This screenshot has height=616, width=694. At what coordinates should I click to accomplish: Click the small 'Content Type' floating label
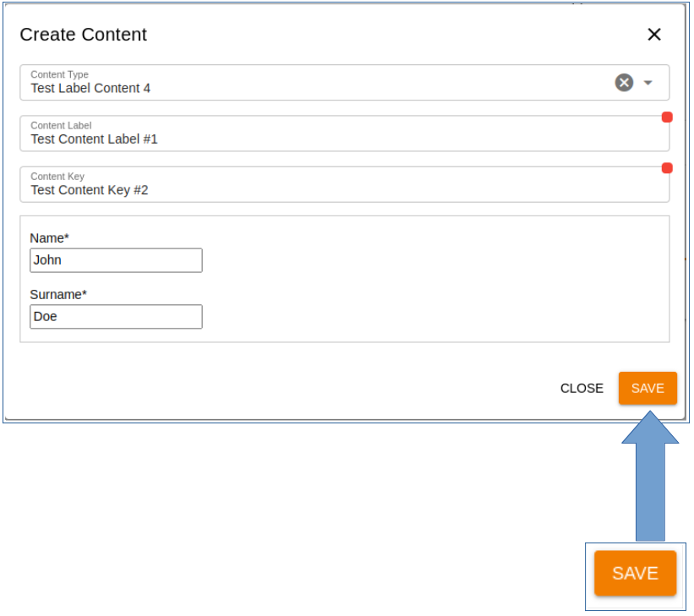[x=59, y=74]
